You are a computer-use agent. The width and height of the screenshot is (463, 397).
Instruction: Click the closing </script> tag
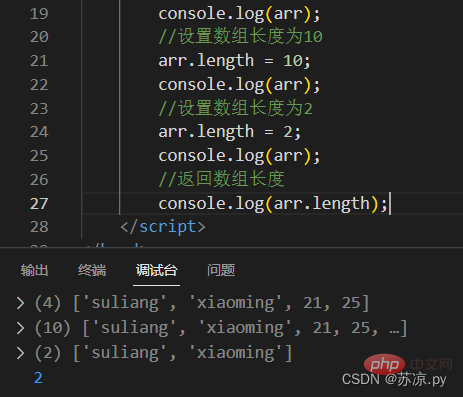pos(163,227)
